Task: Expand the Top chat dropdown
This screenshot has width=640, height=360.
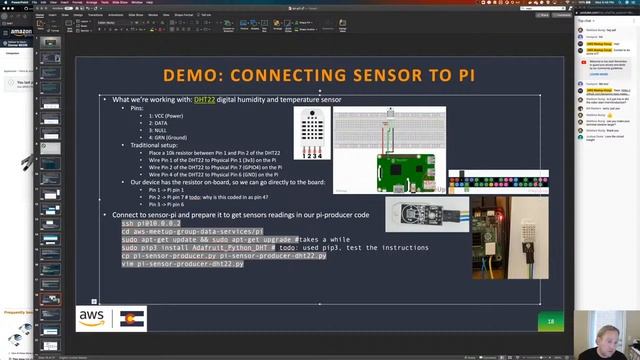Action: pyautogui.click(x=586, y=20)
